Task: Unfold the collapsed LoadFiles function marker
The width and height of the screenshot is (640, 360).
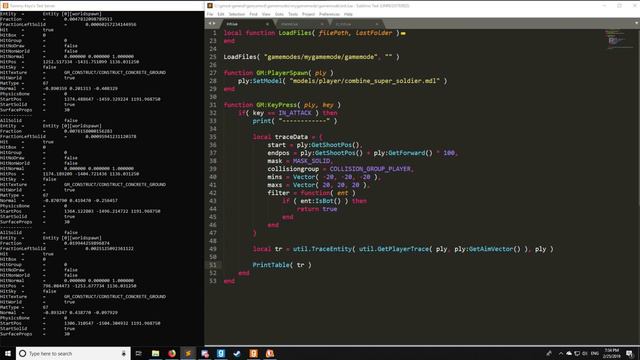Action: point(403,33)
